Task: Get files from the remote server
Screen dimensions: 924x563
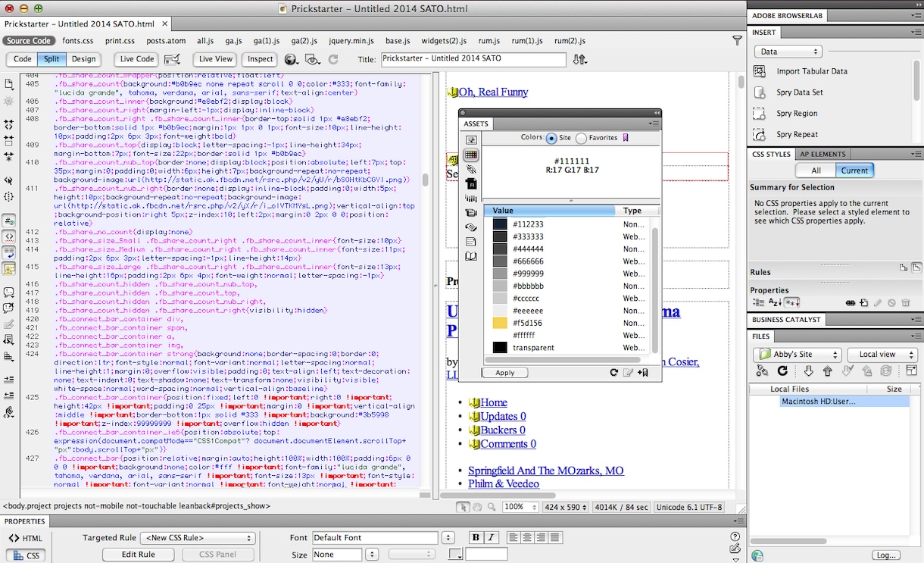Action: point(808,371)
